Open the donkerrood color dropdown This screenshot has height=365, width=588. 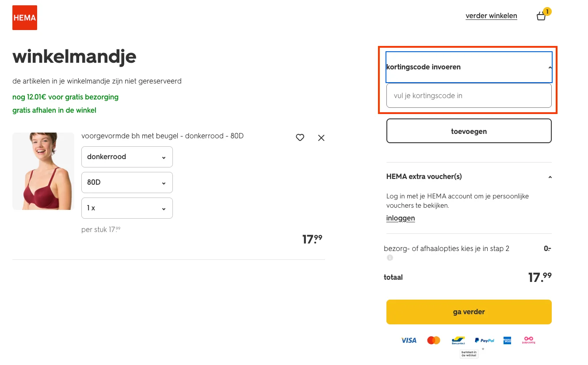[127, 156]
